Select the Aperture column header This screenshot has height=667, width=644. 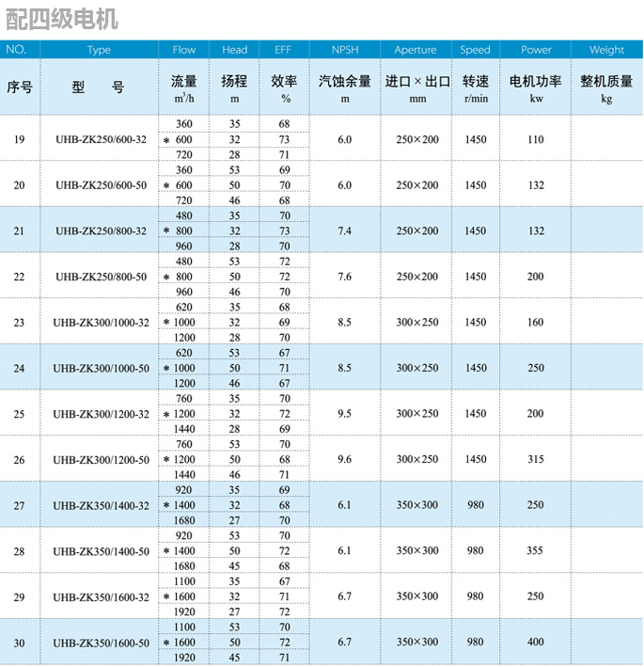416,50
